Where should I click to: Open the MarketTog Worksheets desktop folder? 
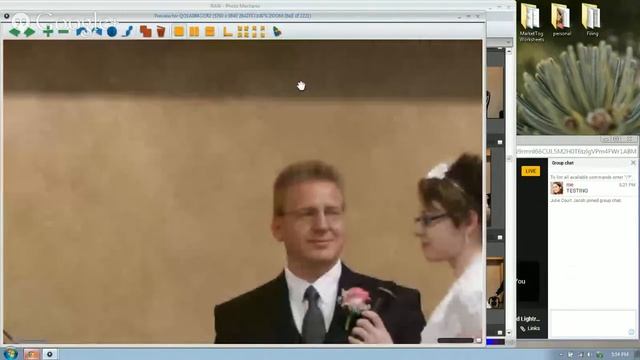(x=531, y=22)
